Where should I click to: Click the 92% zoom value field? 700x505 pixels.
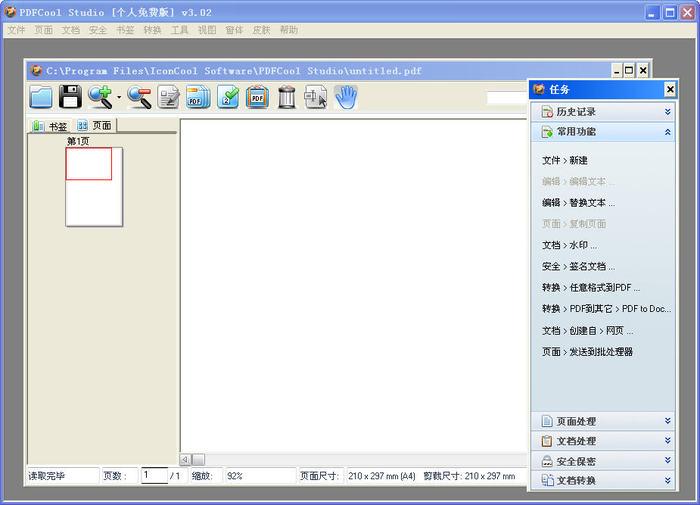click(260, 476)
